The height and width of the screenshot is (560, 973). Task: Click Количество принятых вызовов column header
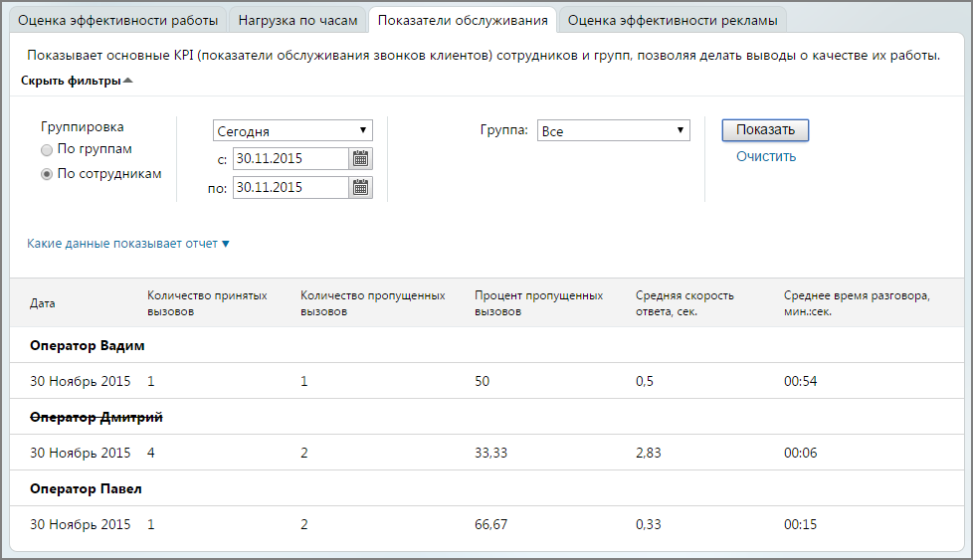207,303
